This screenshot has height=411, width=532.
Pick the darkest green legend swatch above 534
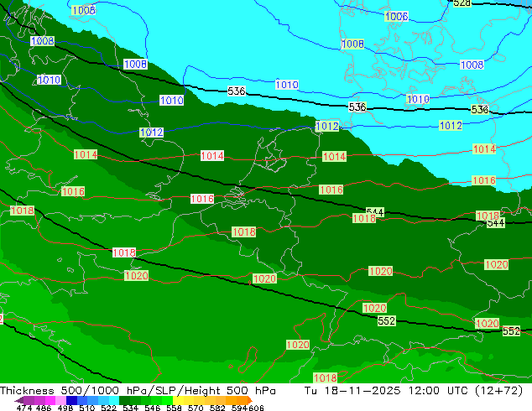pyautogui.click(x=124, y=400)
